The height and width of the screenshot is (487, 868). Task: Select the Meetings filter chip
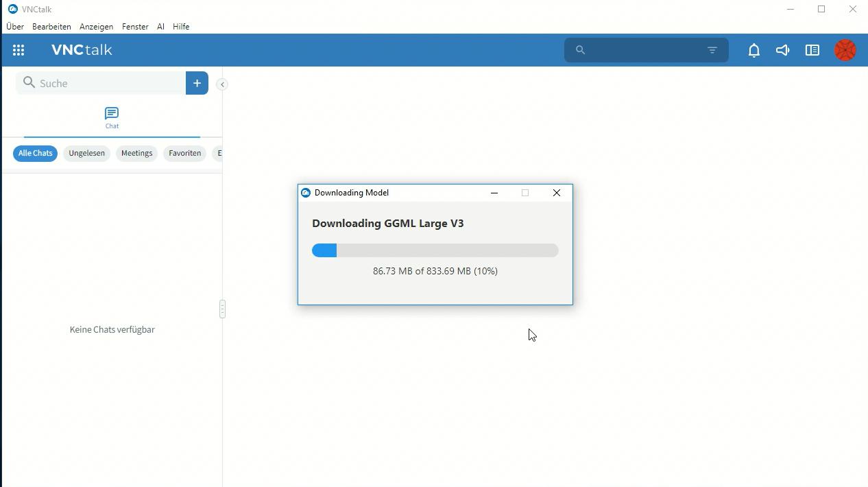(136, 154)
